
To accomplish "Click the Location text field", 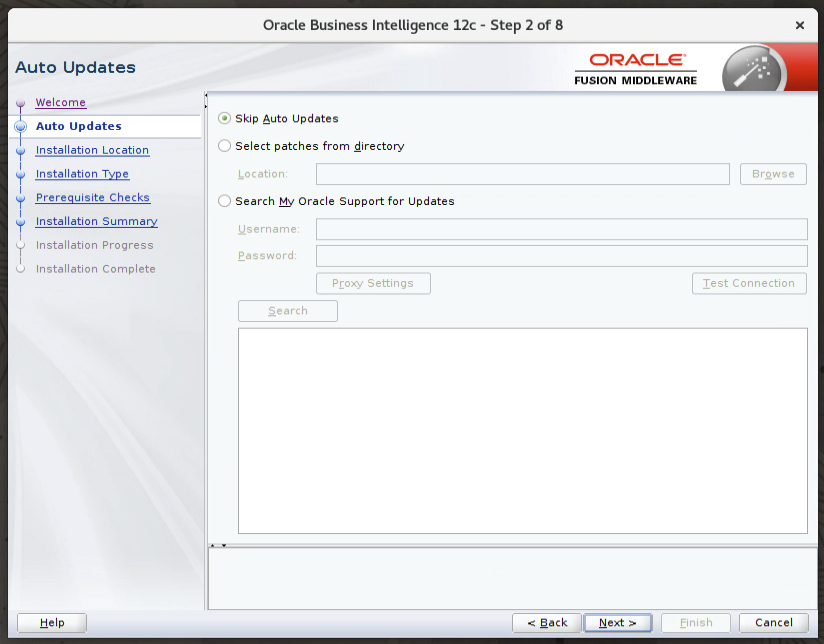I will click(x=522, y=174).
